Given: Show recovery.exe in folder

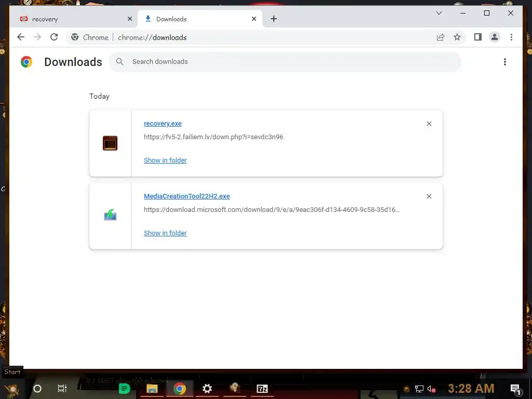Looking at the screenshot, I should tap(165, 160).
